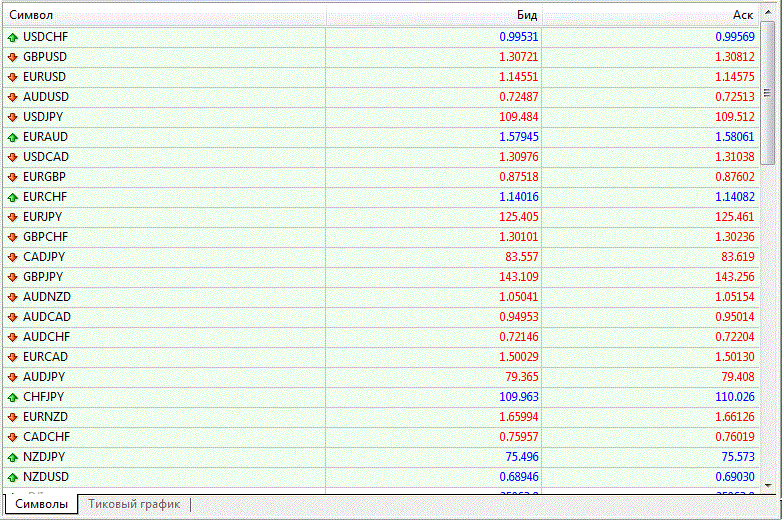Click the CHFJPY green arrow icon
Screen dimensions: 782x521
click(x=12, y=397)
